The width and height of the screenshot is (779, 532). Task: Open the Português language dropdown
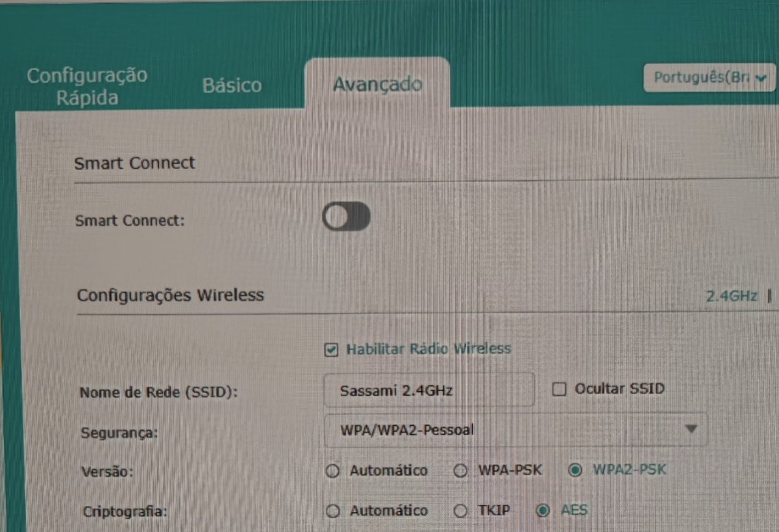pyautogui.click(x=710, y=78)
